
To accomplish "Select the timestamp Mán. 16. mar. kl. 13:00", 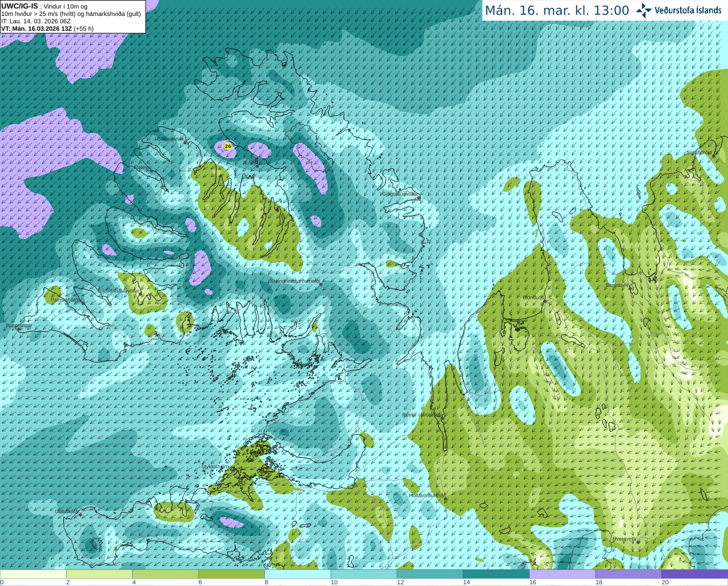I will (557, 11).
